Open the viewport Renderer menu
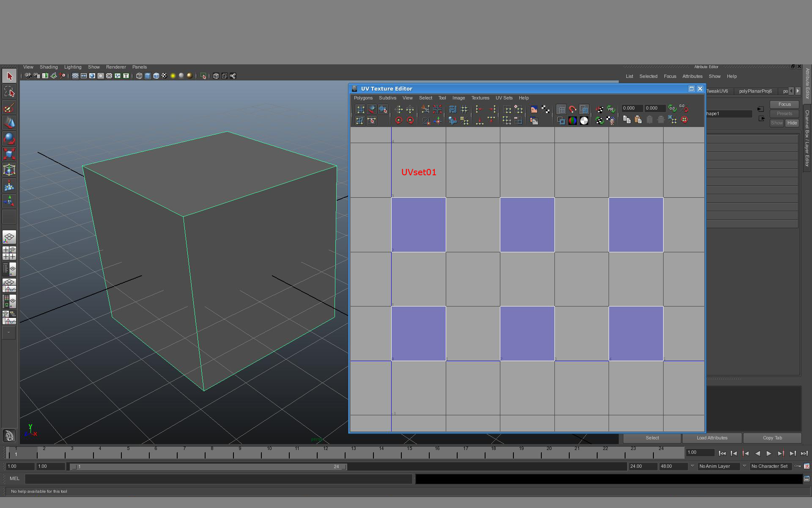This screenshot has width=812, height=508. [x=116, y=67]
